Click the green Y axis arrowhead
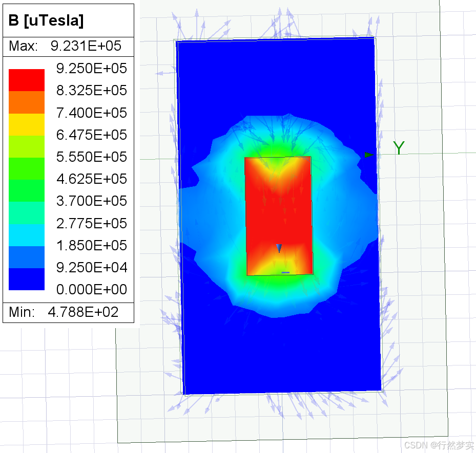476x453 pixels. [369, 155]
